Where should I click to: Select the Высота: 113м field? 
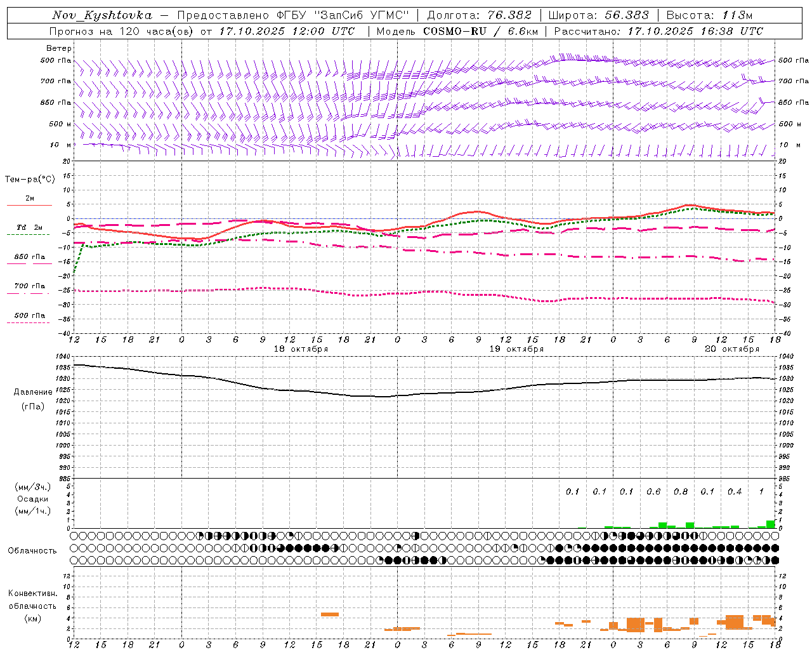click(709, 15)
